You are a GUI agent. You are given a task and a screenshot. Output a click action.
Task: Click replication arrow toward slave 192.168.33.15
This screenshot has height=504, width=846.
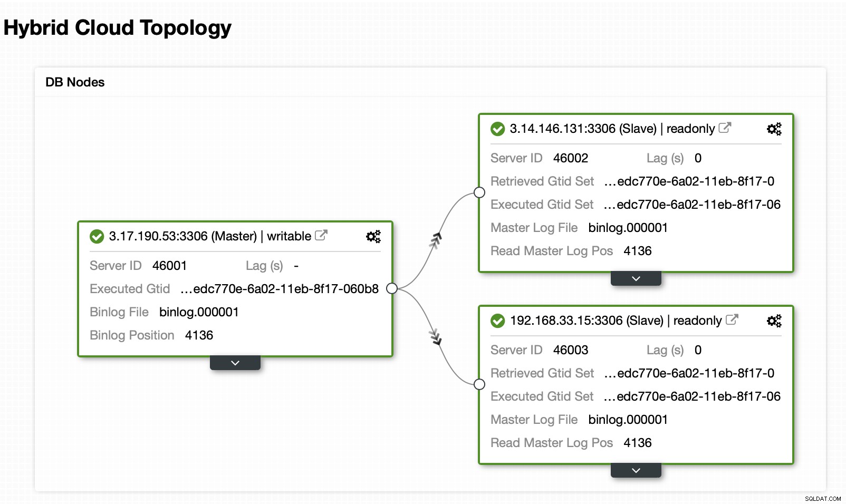pos(436,336)
